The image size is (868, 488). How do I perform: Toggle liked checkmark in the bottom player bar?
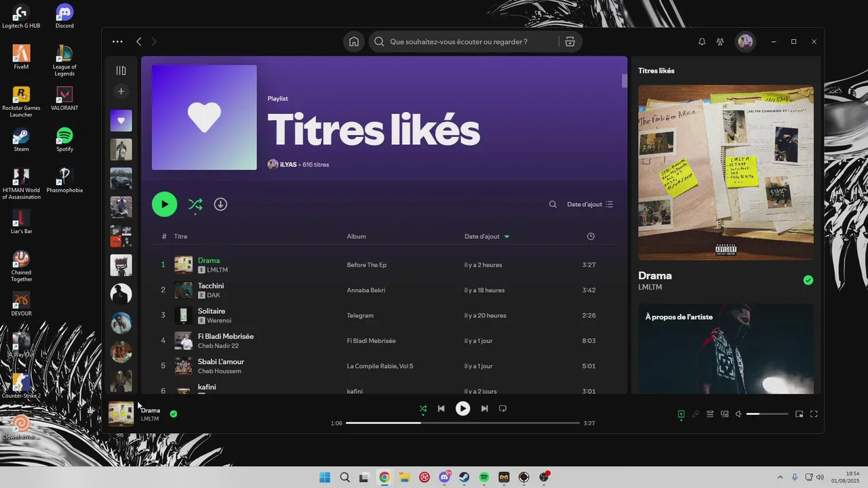(x=174, y=413)
